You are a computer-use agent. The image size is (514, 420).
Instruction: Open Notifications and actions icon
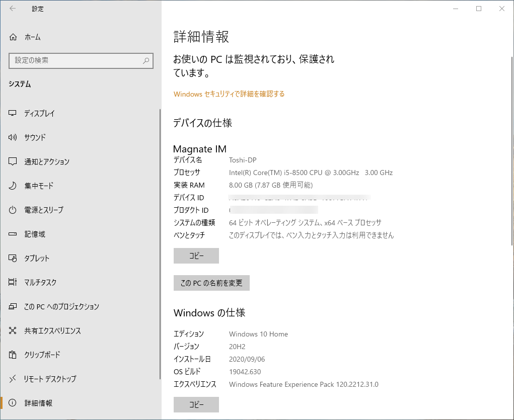pyautogui.click(x=13, y=161)
